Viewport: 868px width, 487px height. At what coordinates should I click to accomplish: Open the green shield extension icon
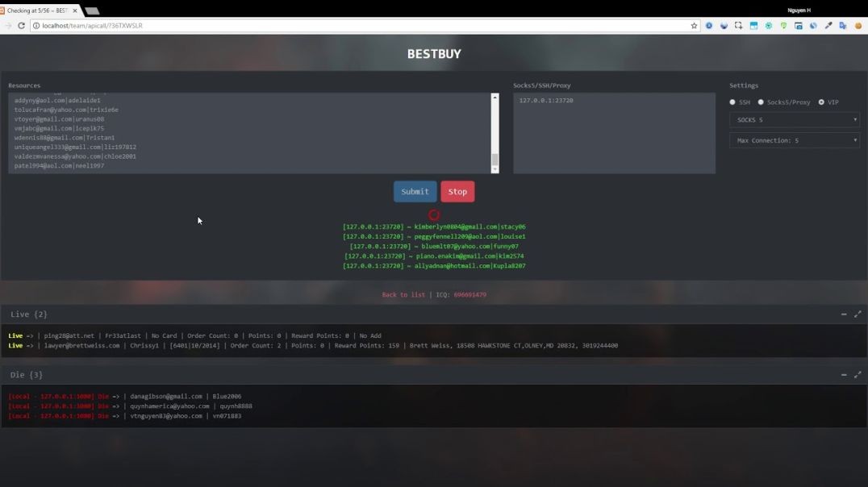[783, 26]
